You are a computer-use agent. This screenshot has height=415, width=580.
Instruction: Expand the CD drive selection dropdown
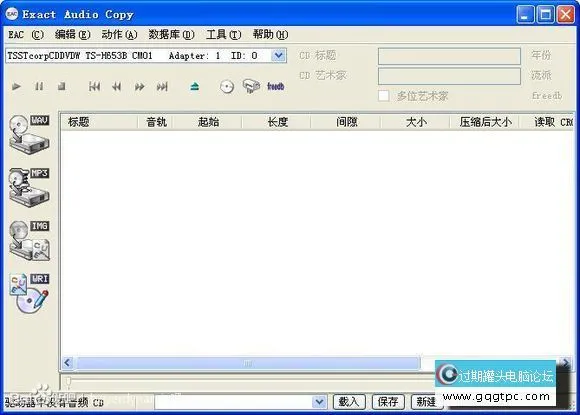279,55
